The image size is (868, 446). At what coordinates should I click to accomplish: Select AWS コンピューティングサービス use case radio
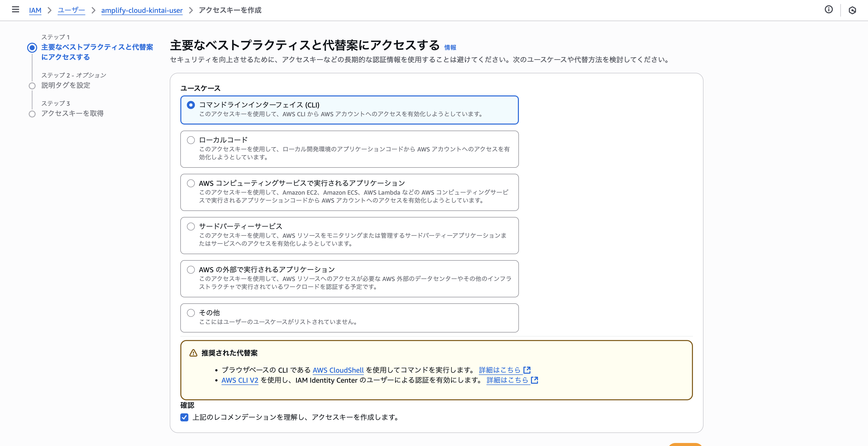point(191,183)
